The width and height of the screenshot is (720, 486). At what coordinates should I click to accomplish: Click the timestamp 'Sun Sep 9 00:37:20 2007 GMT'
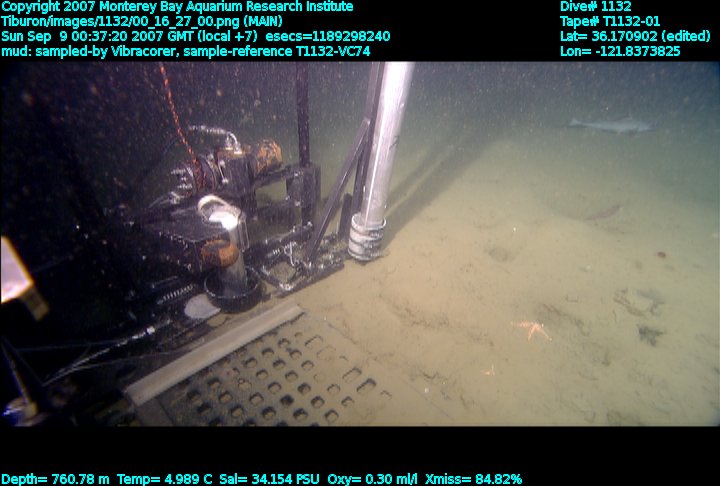[x=98, y=36]
